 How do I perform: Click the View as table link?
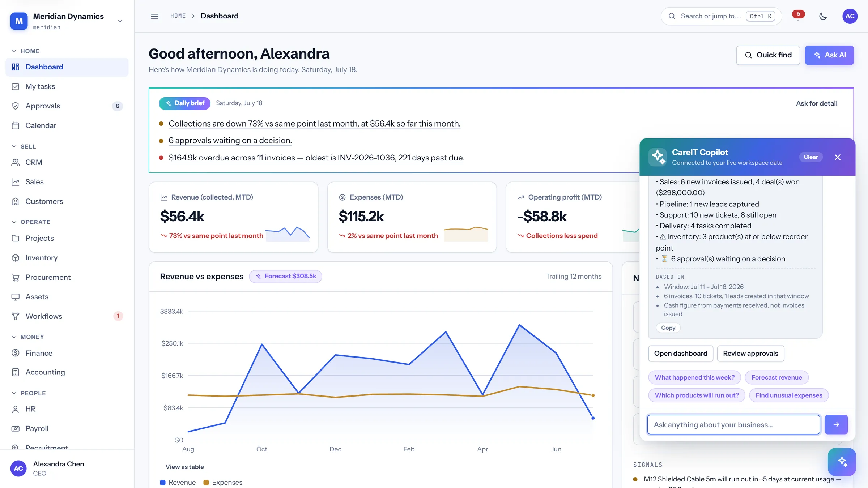tap(184, 467)
